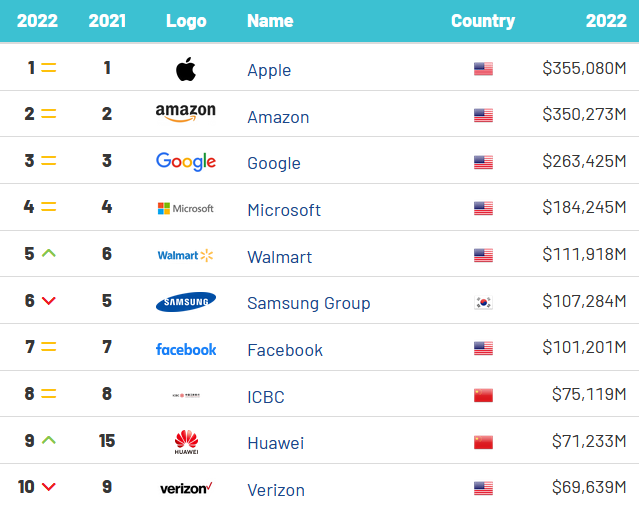Viewport: 639px width, 508px height.
Task: Open the Samsung Group link
Action: [x=309, y=303]
